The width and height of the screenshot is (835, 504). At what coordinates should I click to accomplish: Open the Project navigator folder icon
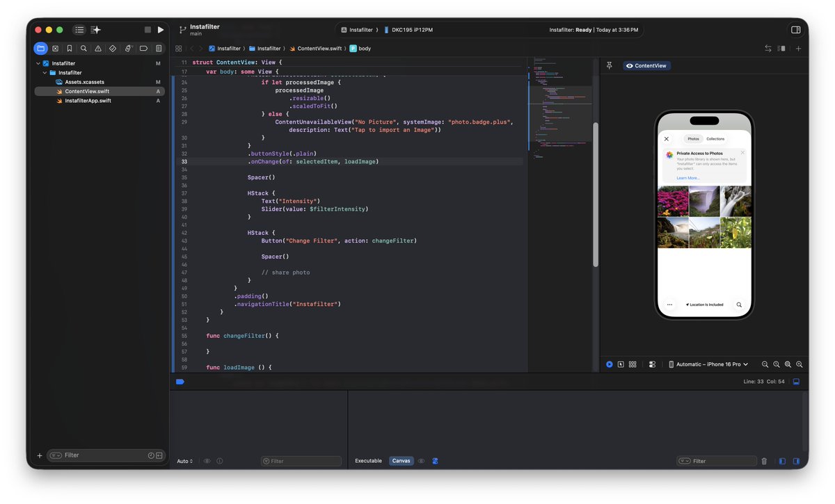[40, 49]
